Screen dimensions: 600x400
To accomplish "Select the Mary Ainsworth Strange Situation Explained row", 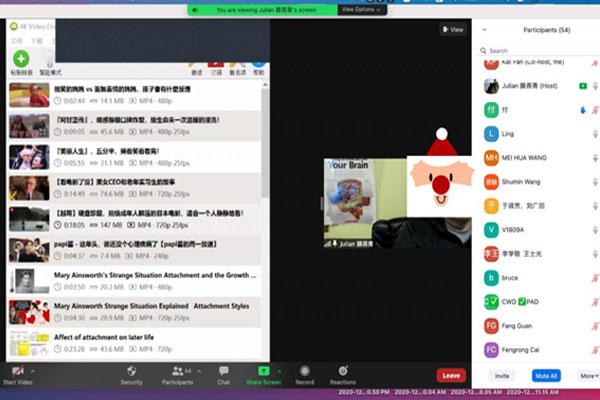I will click(135, 312).
